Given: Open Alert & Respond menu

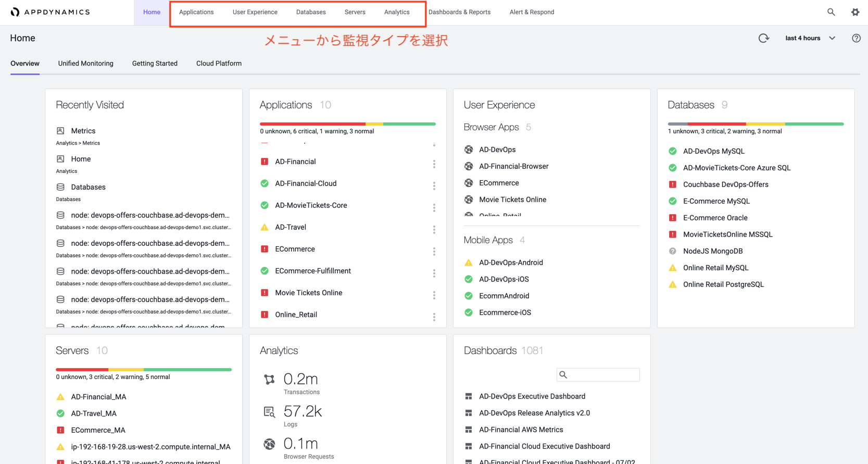Looking at the screenshot, I should [532, 12].
